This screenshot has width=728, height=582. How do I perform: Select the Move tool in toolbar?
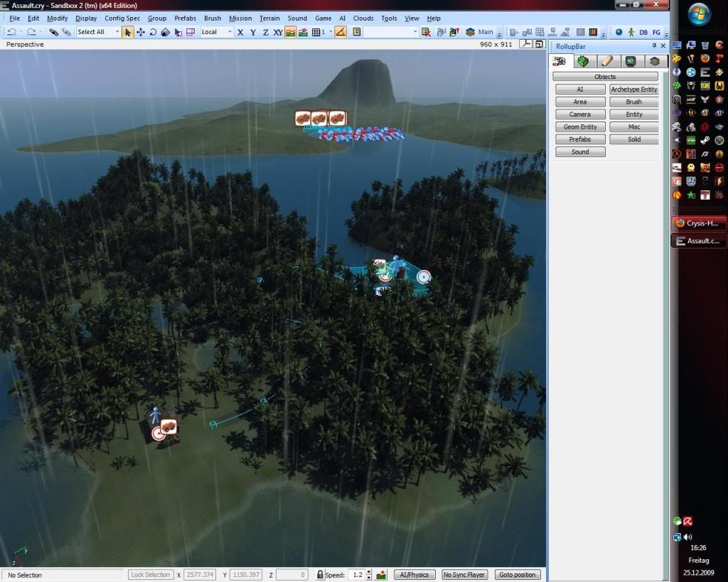coord(140,32)
